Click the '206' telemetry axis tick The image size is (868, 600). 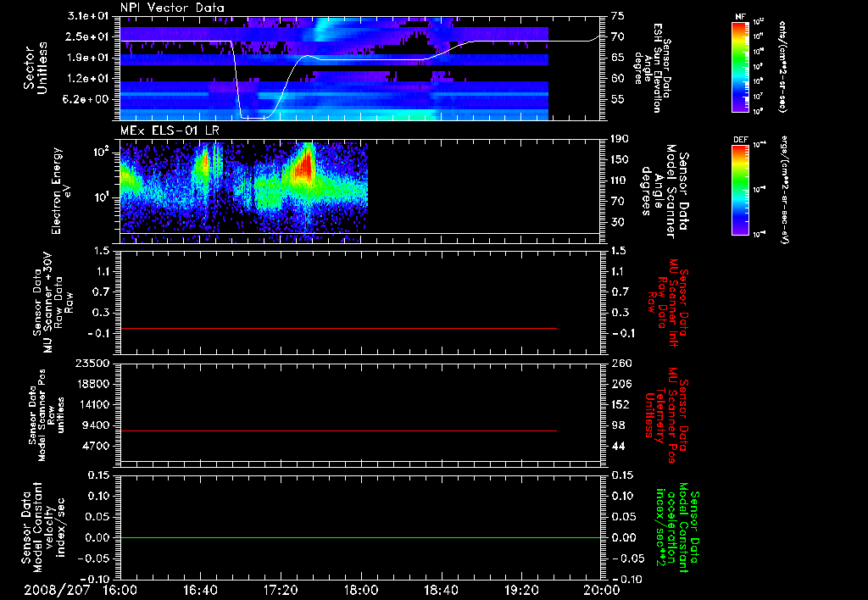620,384
